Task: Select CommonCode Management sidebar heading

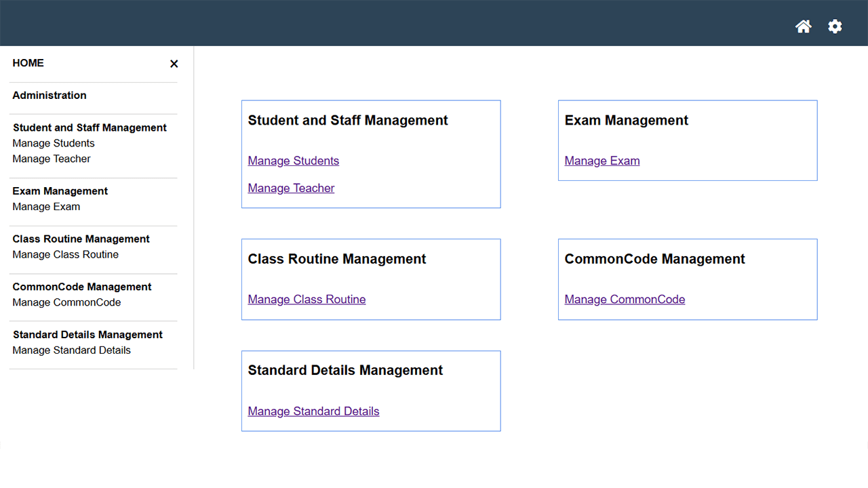Action: 82,287
